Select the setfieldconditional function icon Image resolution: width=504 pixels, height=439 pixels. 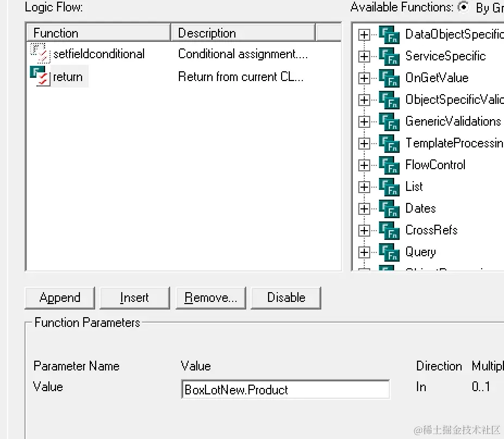[40, 53]
